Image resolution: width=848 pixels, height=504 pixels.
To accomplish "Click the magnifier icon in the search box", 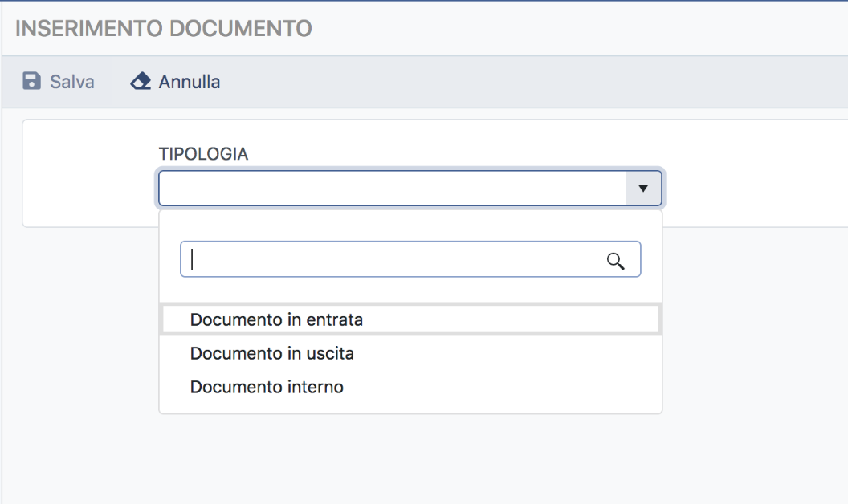I will tap(615, 261).
